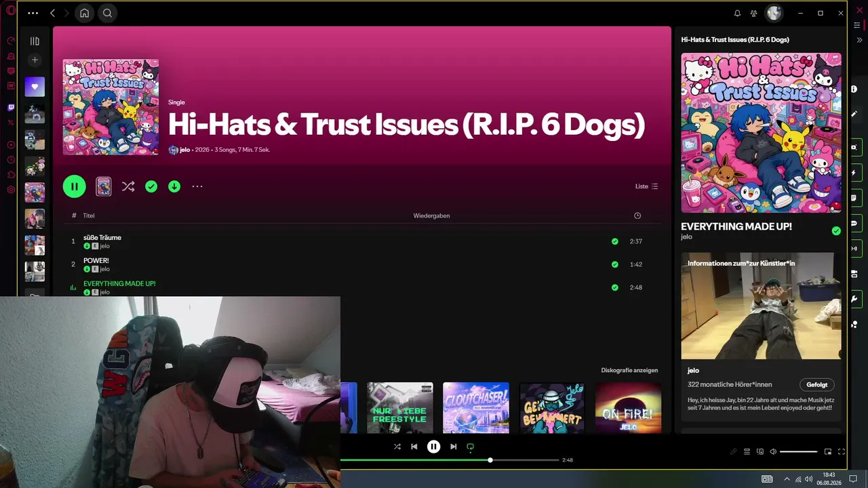Open the miniplayer

pyautogui.click(x=828, y=451)
